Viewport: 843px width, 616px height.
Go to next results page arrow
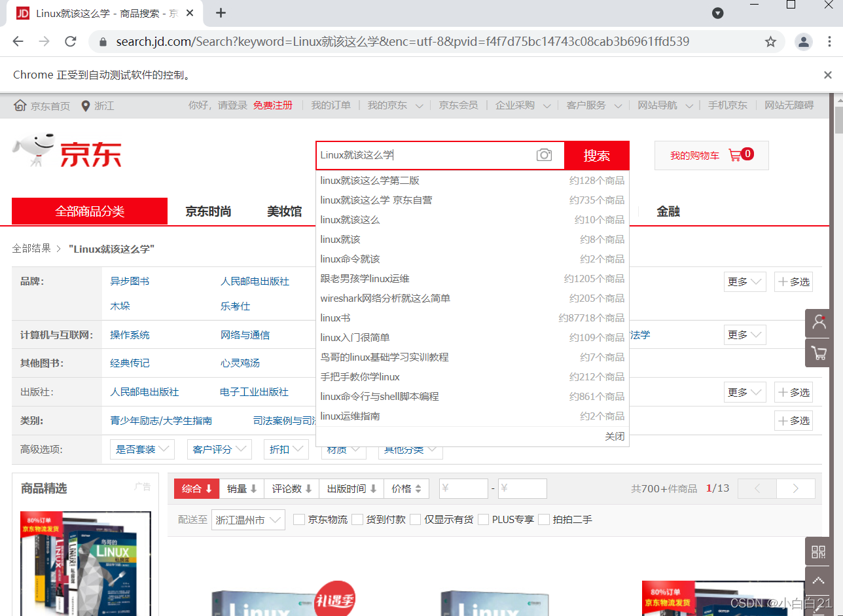(x=796, y=488)
